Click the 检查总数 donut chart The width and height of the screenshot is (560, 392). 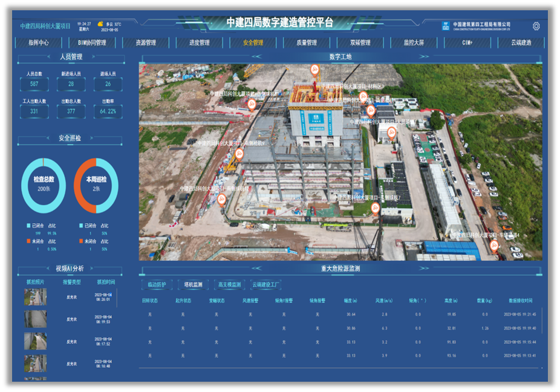click(x=44, y=185)
